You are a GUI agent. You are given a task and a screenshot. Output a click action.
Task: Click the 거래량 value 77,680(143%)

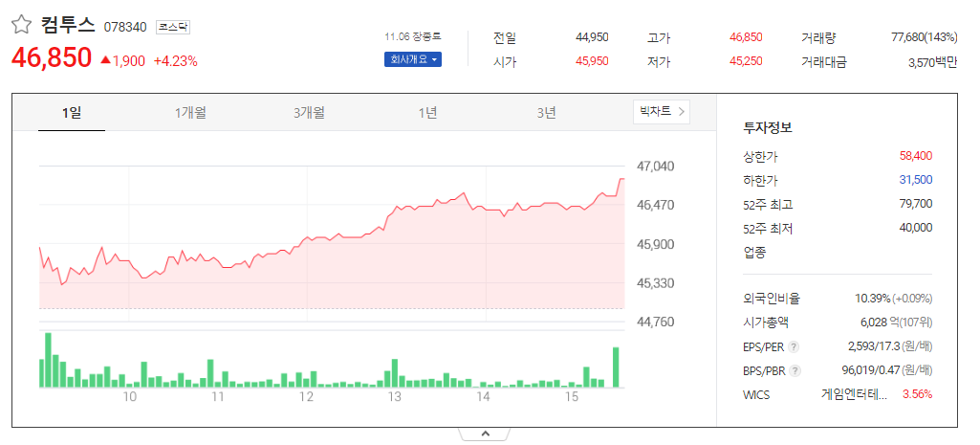coord(924,37)
